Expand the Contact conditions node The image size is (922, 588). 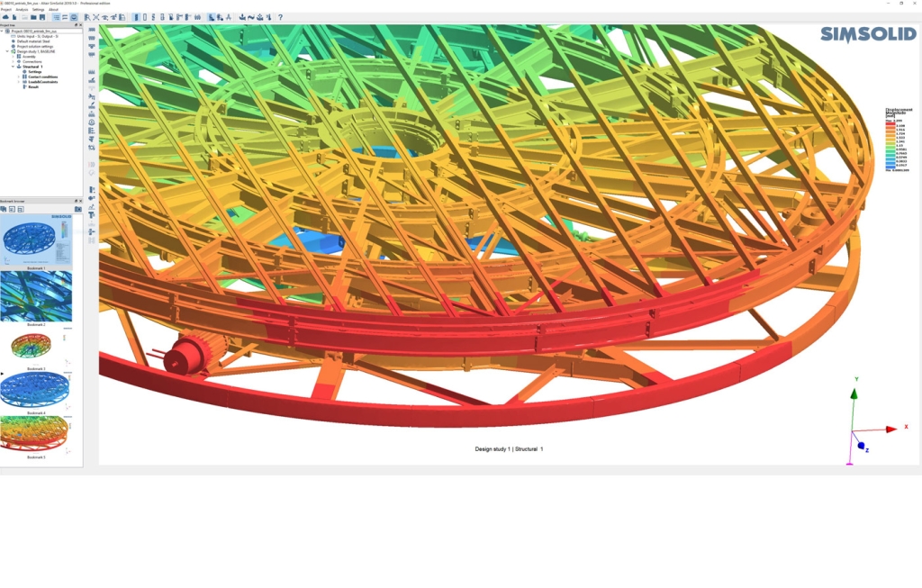coord(18,77)
